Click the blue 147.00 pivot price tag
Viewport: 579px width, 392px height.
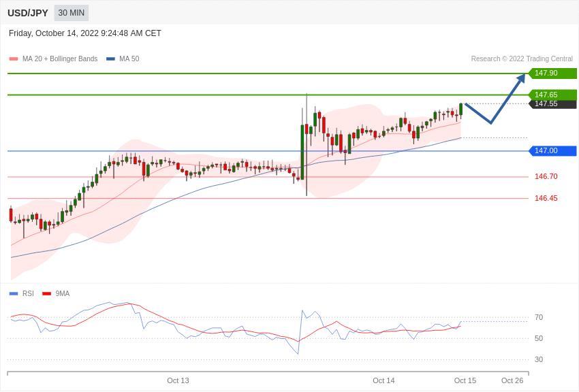click(552, 151)
